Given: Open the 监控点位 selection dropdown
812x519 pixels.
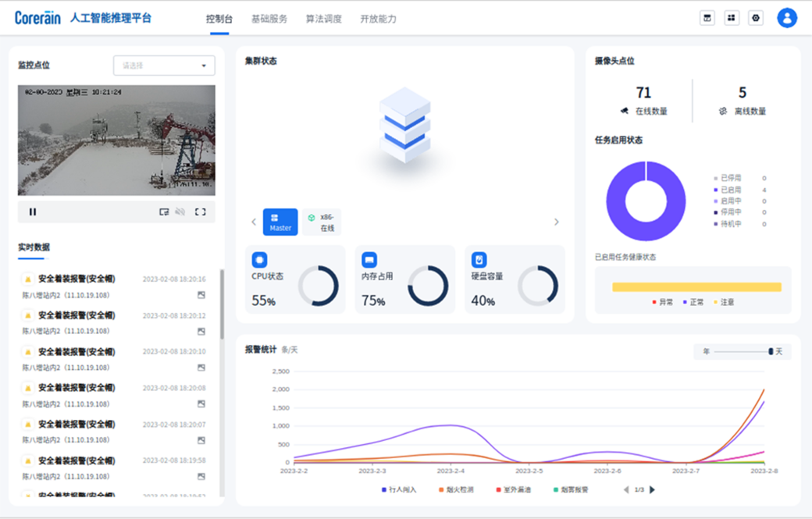Looking at the screenshot, I should point(164,66).
